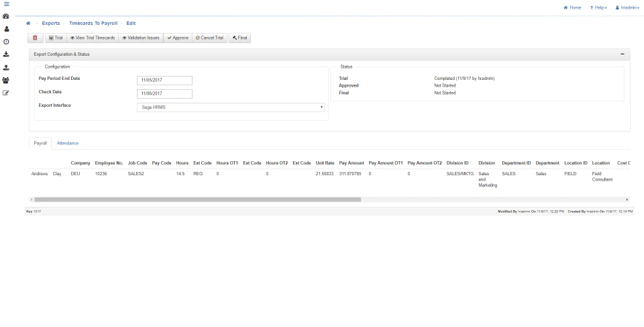Click the '14.5' hours cell
The image size is (644, 327).
(180, 174)
